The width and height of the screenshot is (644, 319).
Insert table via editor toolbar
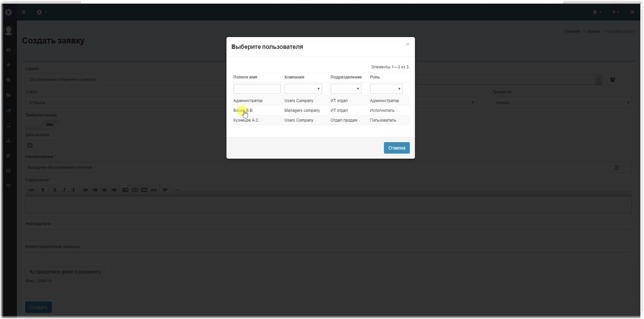pos(144,190)
